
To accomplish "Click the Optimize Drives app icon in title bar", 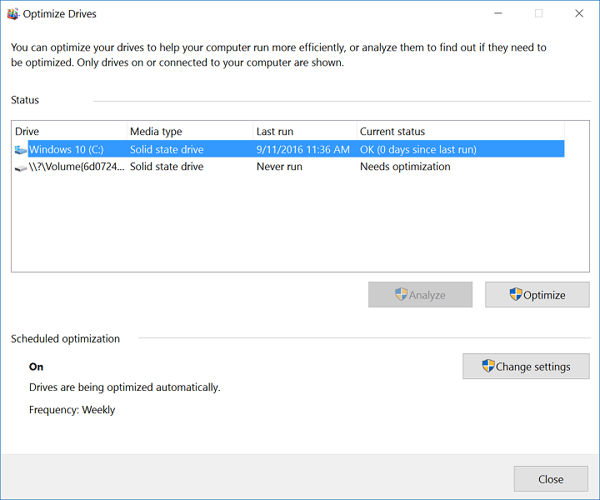I will tap(12, 14).
